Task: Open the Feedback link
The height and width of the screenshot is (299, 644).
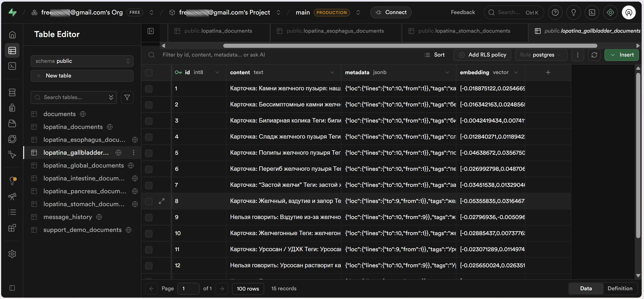Action: pyautogui.click(x=463, y=12)
